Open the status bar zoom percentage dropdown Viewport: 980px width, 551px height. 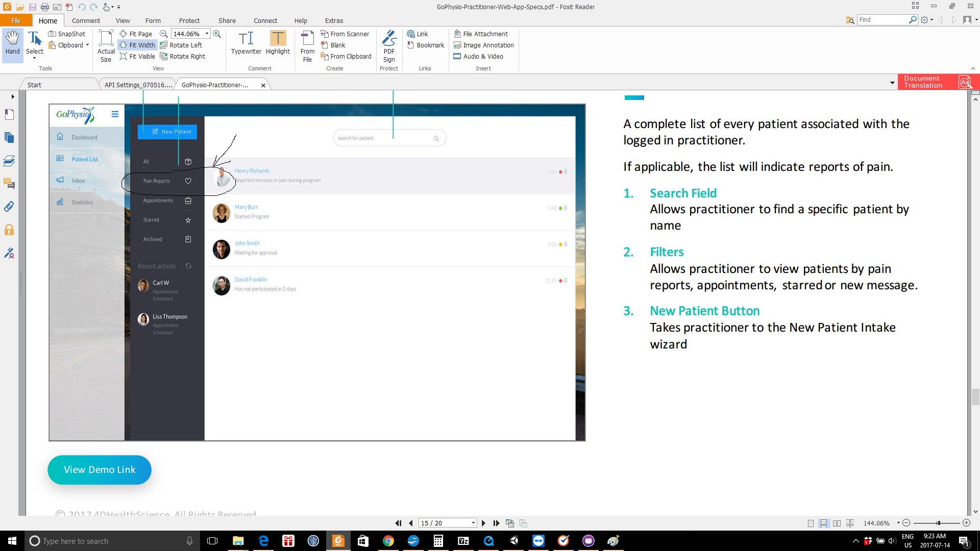coord(898,523)
